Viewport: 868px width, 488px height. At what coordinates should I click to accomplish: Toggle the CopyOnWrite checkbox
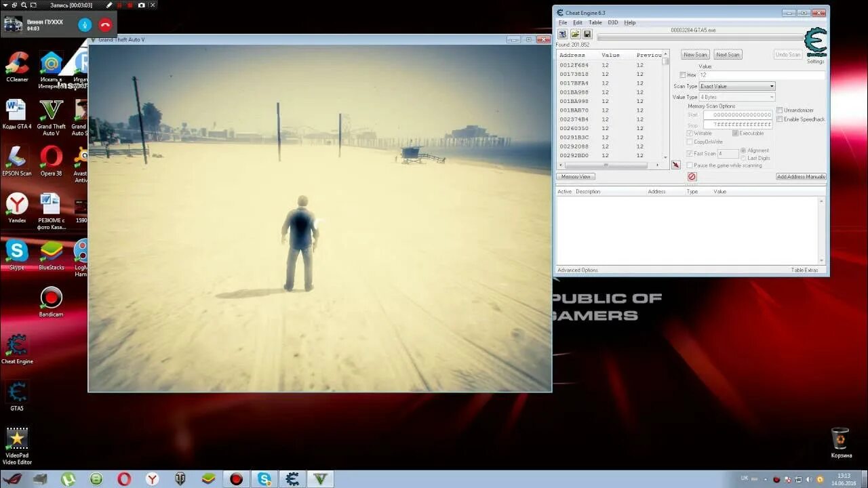(x=690, y=142)
